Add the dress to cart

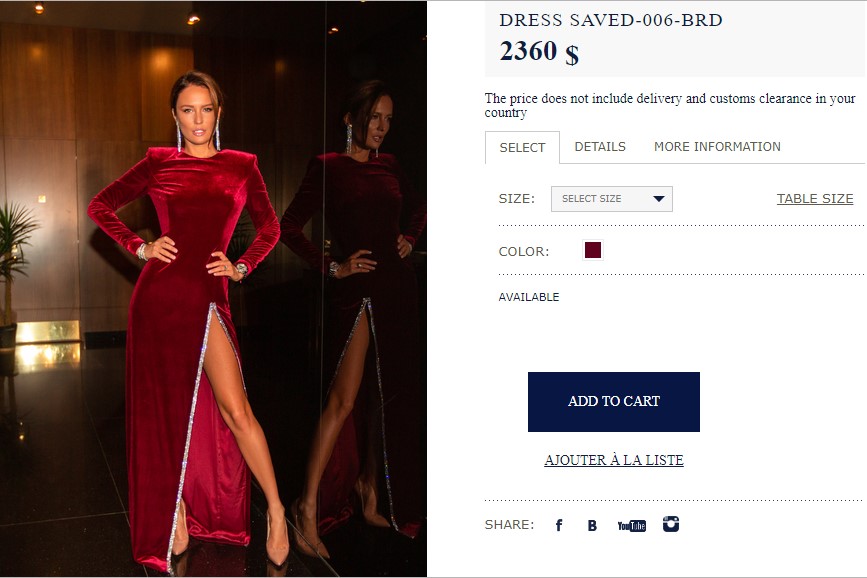[x=614, y=402]
